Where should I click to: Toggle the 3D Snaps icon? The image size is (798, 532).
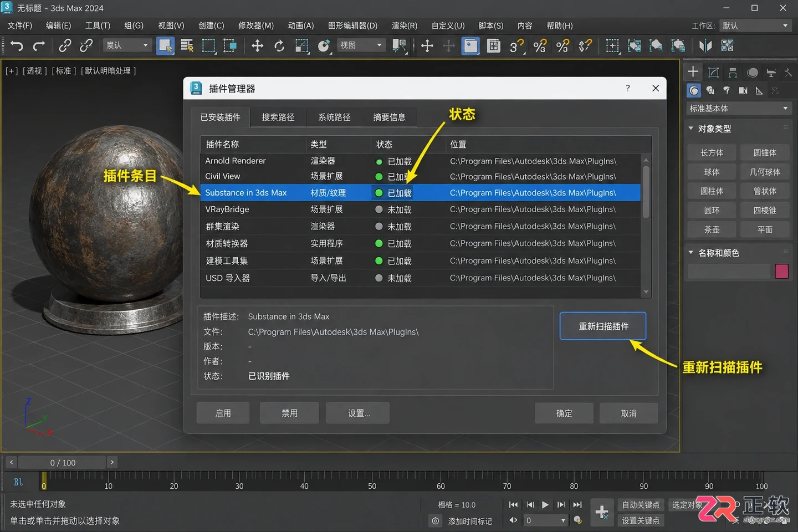click(x=516, y=46)
